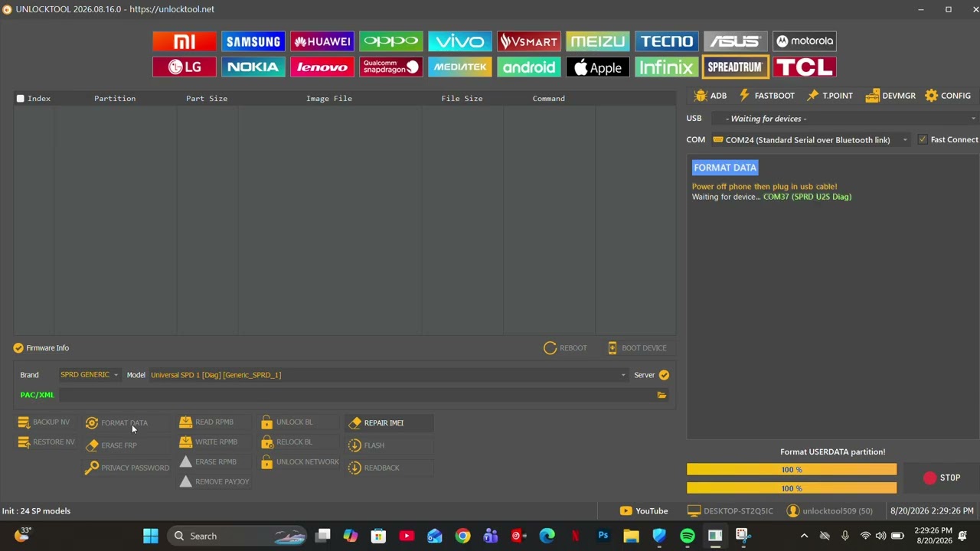Open the Motorola brand section
This screenshot has width=980, height=551.
tap(805, 41)
